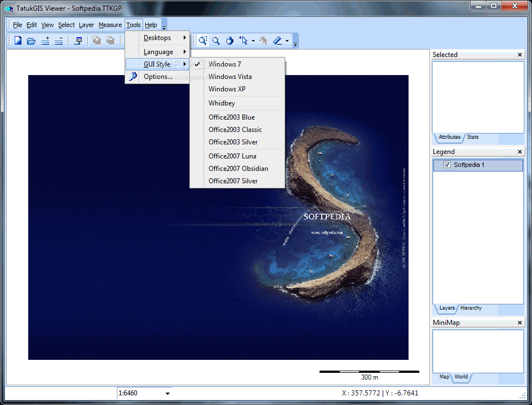Open the Help menu
The width and height of the screenshot is (532, 405).
coord(150,25)
